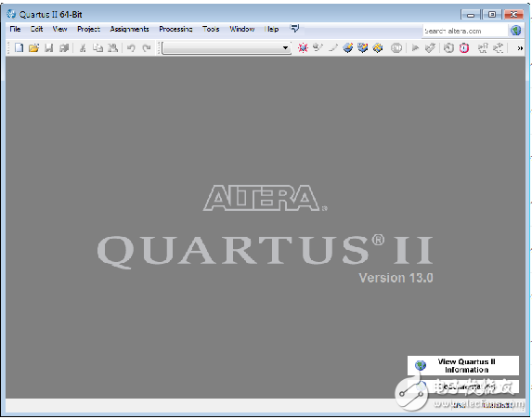Open a file using the folder icon
This screenshot has height=419, width=532.
click(33, 48)
